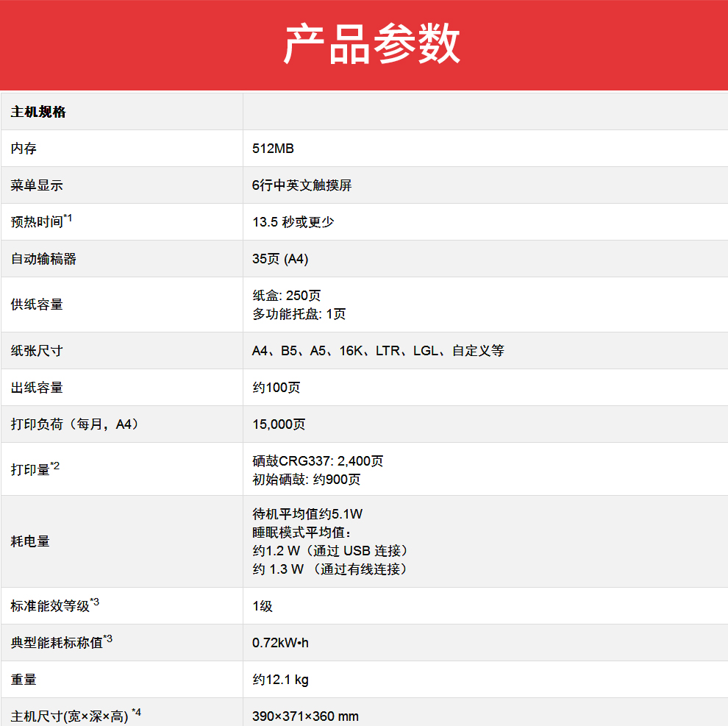Click the 纸盒: 250页 text
The height and width of the screenshot is (726, 728).
tap(286, 295)
